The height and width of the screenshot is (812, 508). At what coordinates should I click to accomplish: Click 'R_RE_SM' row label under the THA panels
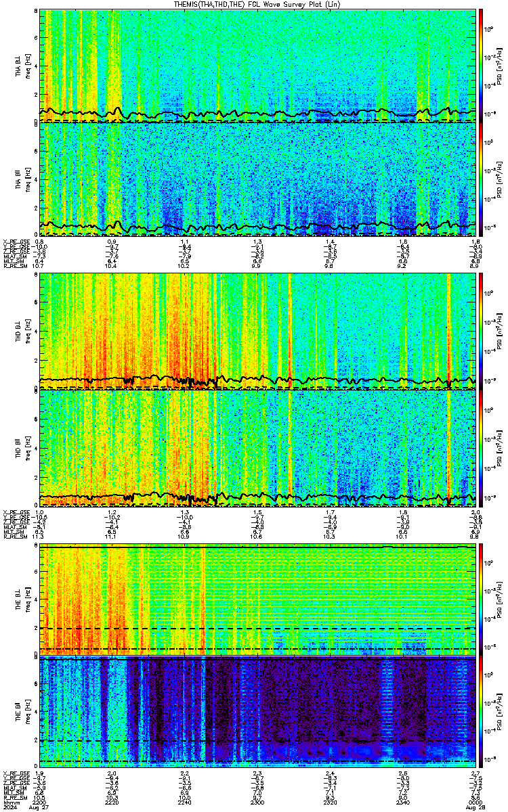[14, 267]
